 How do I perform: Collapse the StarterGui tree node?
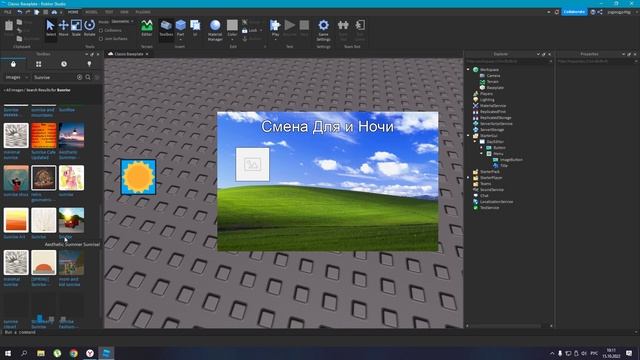[x=468, y=136]
